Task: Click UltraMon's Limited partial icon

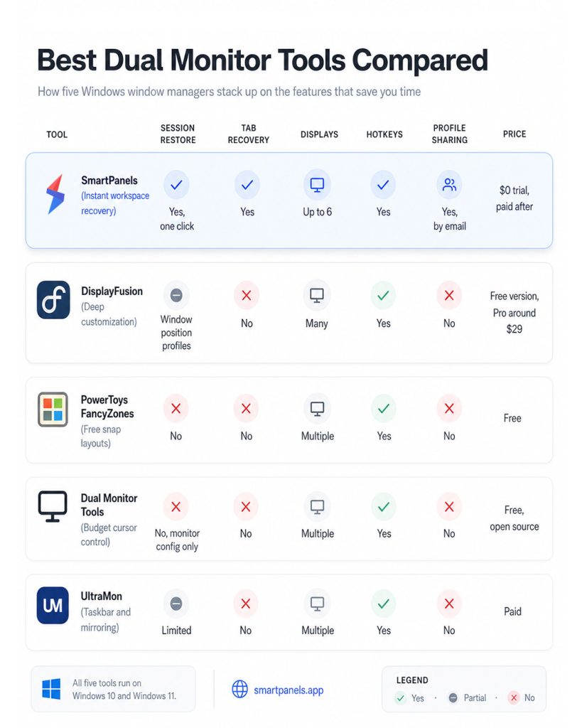Action: tap(176, 604)
